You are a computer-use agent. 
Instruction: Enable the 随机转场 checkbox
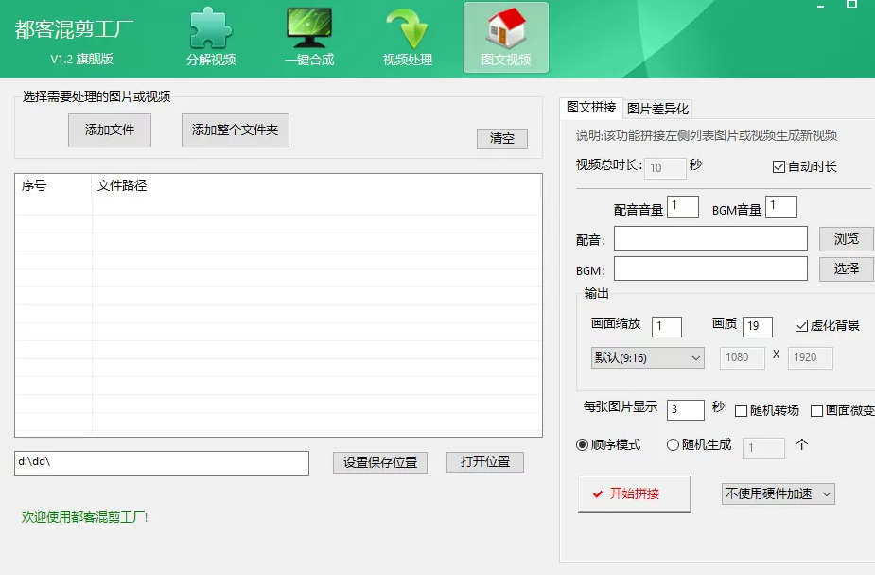767,410
